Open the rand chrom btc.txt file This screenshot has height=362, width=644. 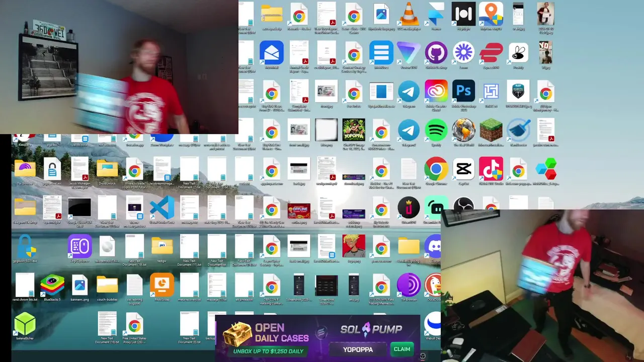pyautogui.click(x=25, y=286)
